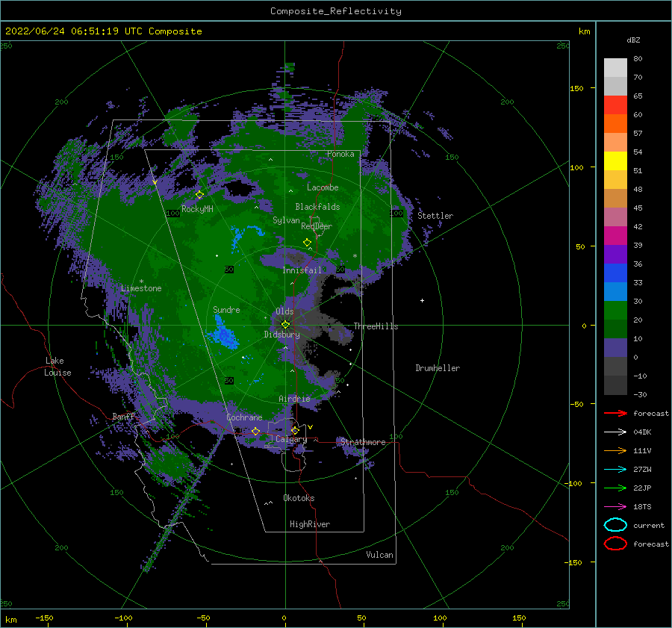Screen dimensions: 672x628
Task: Click the yellow diamond marker near RockyMH
Action: pyautogui.click(x=199, y=195)
